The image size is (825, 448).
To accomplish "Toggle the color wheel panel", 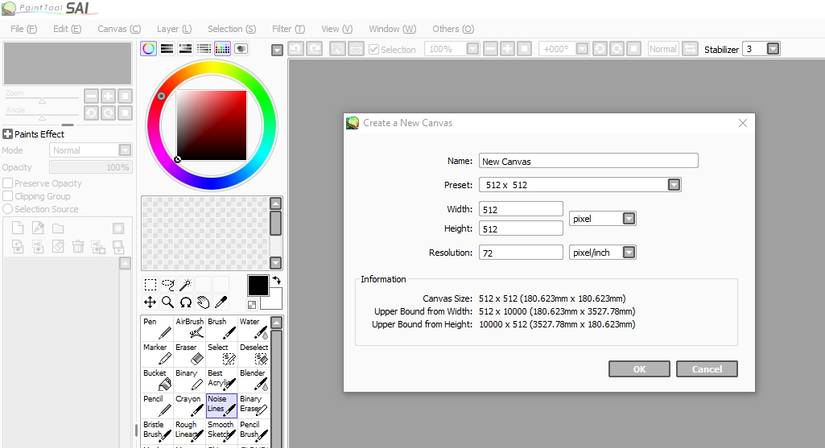I will pyautogui.click(x=148, y=49).
